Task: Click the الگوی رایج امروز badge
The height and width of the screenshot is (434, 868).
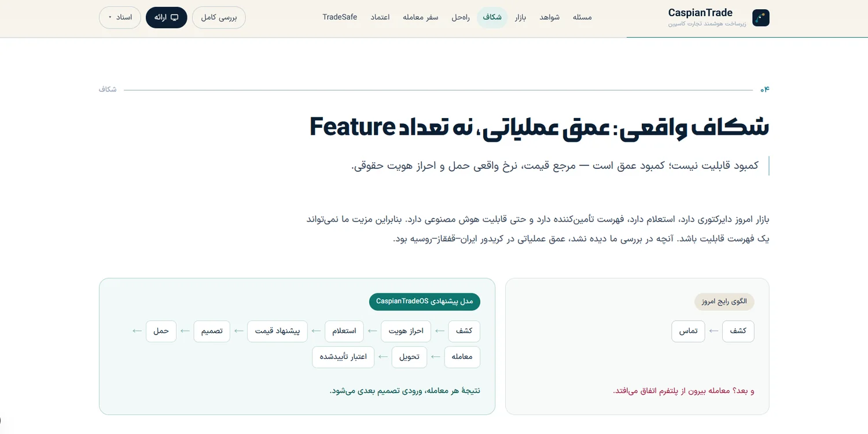Action: coord(724,301)
